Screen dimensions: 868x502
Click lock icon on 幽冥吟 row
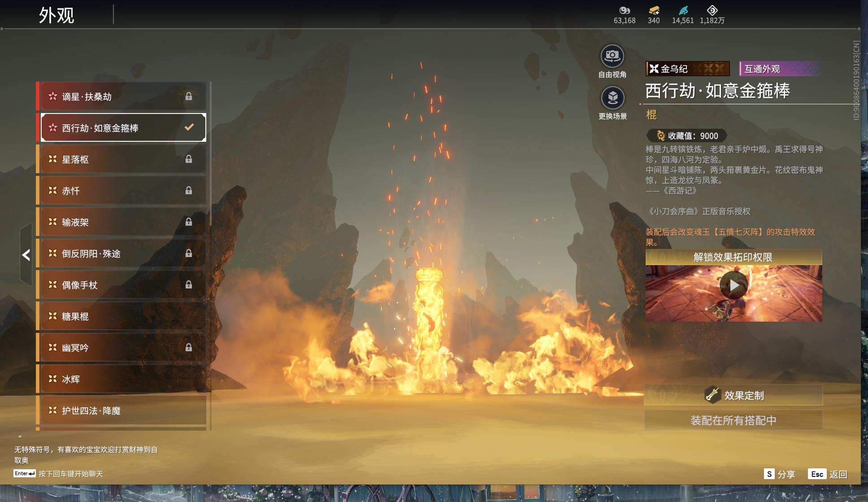[x=189, y=348]
